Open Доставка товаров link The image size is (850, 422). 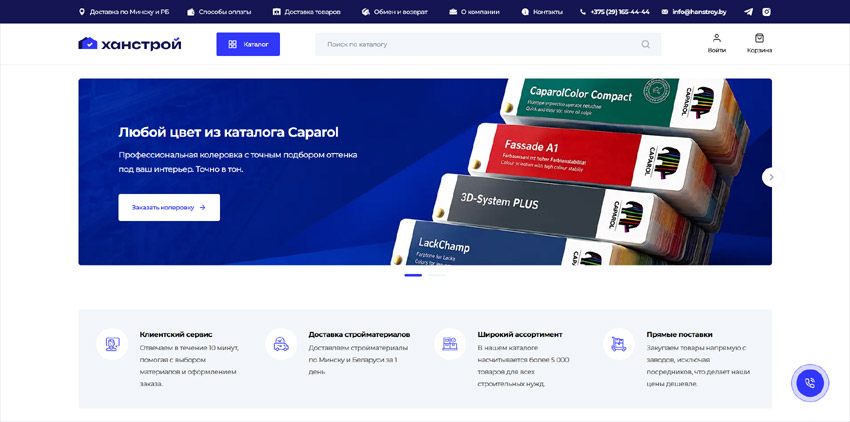tap(307, 12)
